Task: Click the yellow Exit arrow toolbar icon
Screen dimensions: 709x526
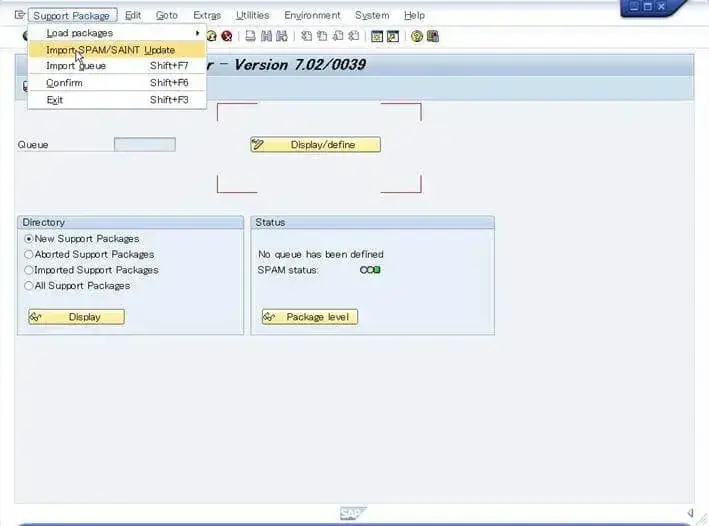Action: point(211,36)
